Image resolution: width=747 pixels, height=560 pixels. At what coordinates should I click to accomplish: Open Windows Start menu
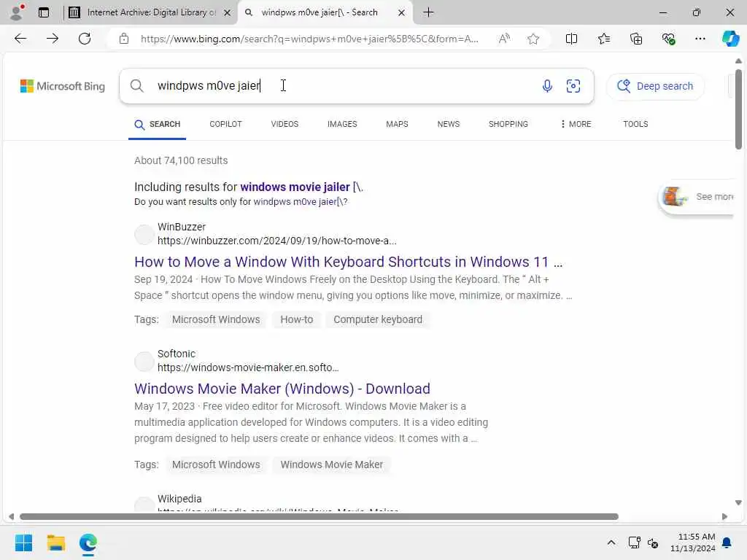pos(23,542)
